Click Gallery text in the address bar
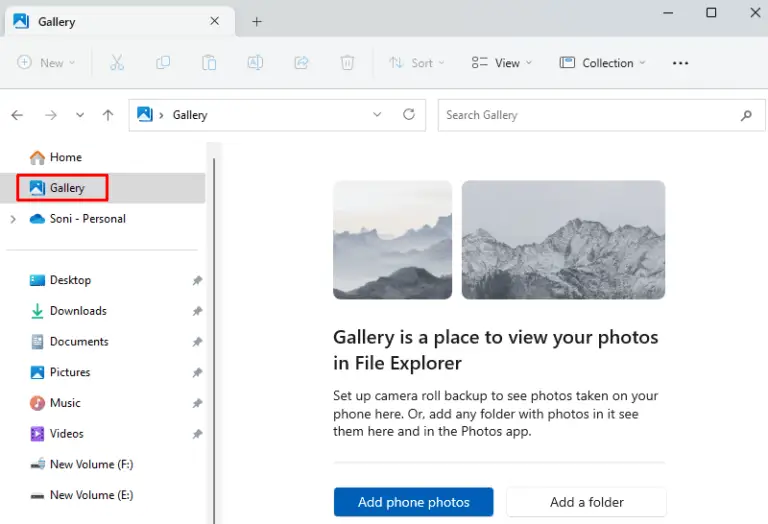 [190, 115]
